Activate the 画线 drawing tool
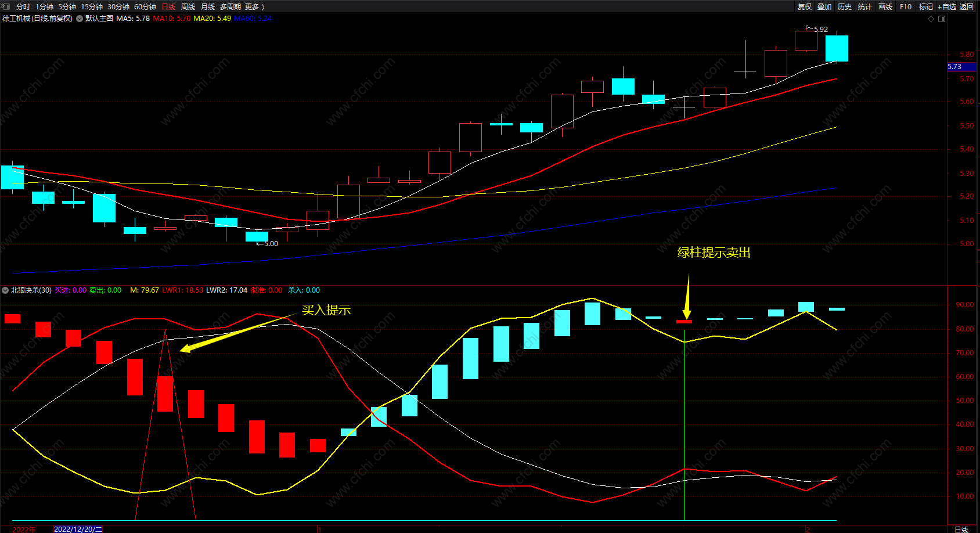The image size is (980, 533). [x=885, y=7]
